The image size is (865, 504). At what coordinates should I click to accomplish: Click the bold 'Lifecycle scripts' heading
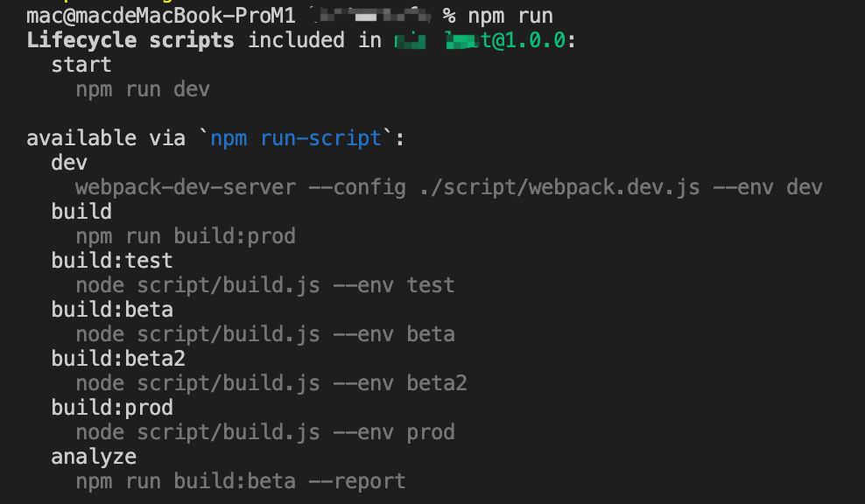130,40
